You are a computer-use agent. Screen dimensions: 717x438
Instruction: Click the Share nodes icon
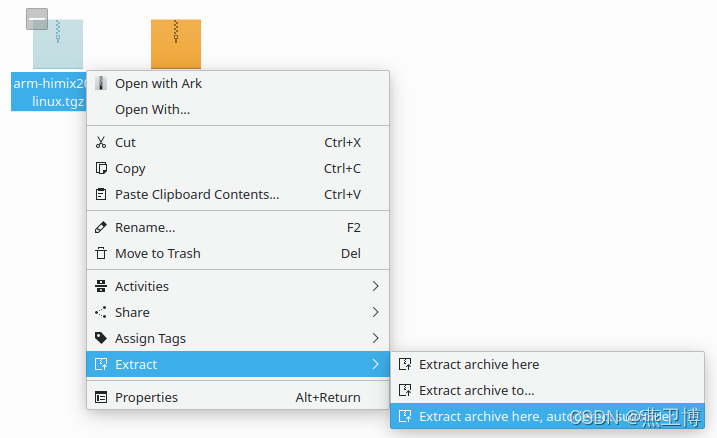[x=101, y=312]
